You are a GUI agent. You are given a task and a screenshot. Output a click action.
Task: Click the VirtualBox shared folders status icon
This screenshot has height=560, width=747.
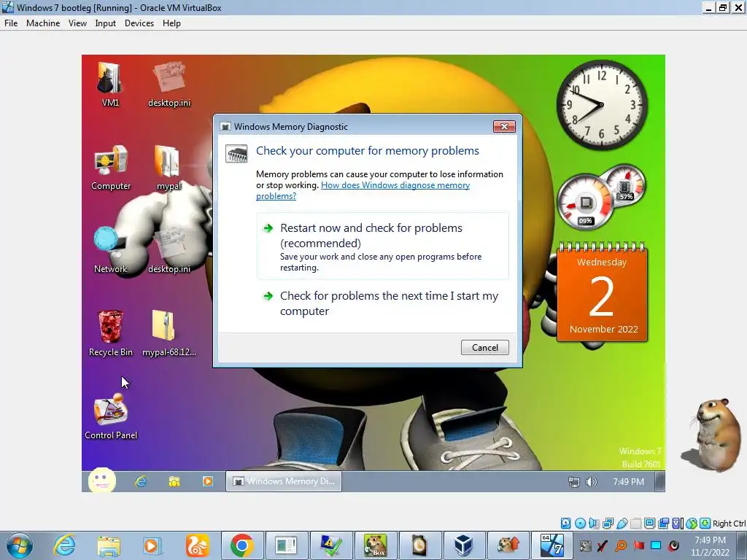coord(635,524)
